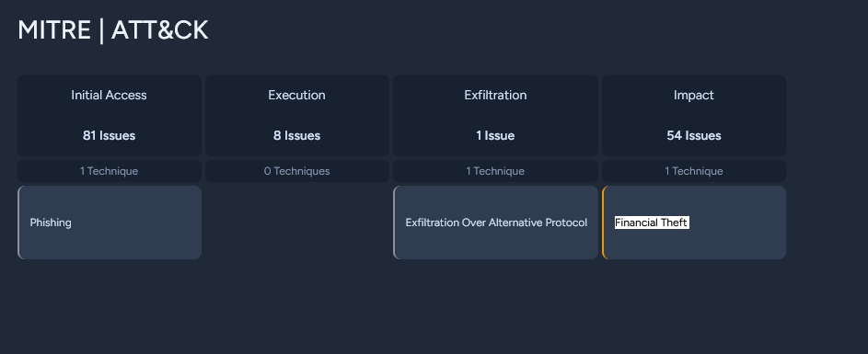Select the Impact tactic heading
The height and width of the screenshot is (354, 868).
coord(694,95)
